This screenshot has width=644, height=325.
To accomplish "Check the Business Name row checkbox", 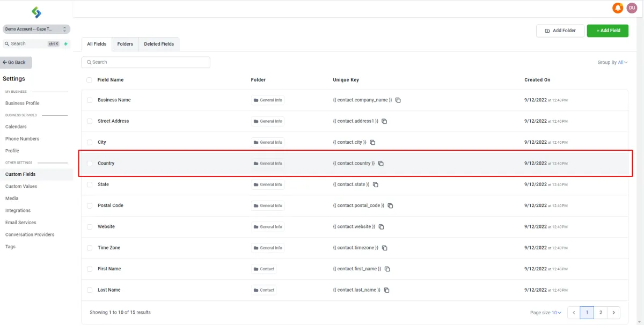I will [x=90, y=100].
